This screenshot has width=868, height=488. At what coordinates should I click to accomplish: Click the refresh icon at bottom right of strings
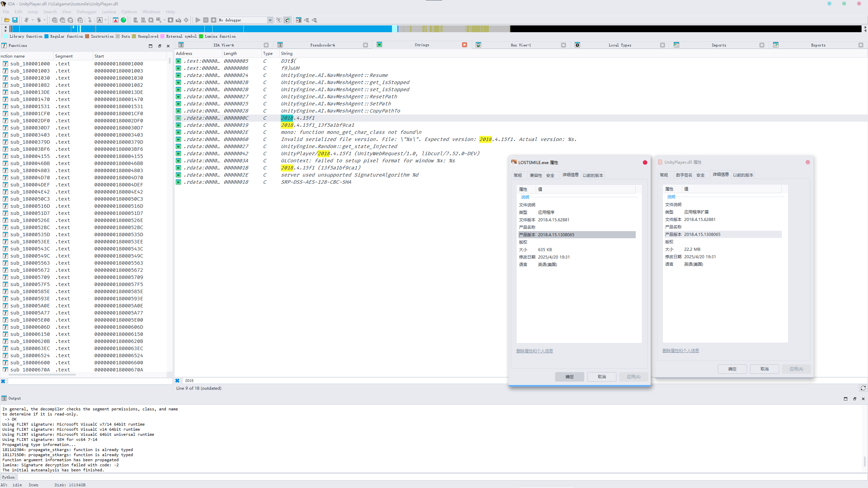(863, 388)
